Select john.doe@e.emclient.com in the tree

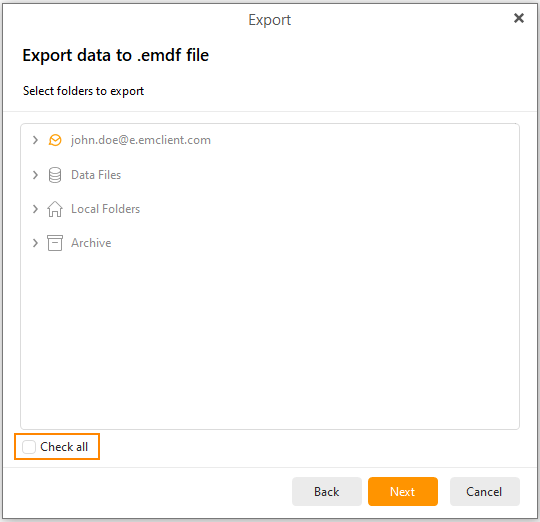pos(141,140)
